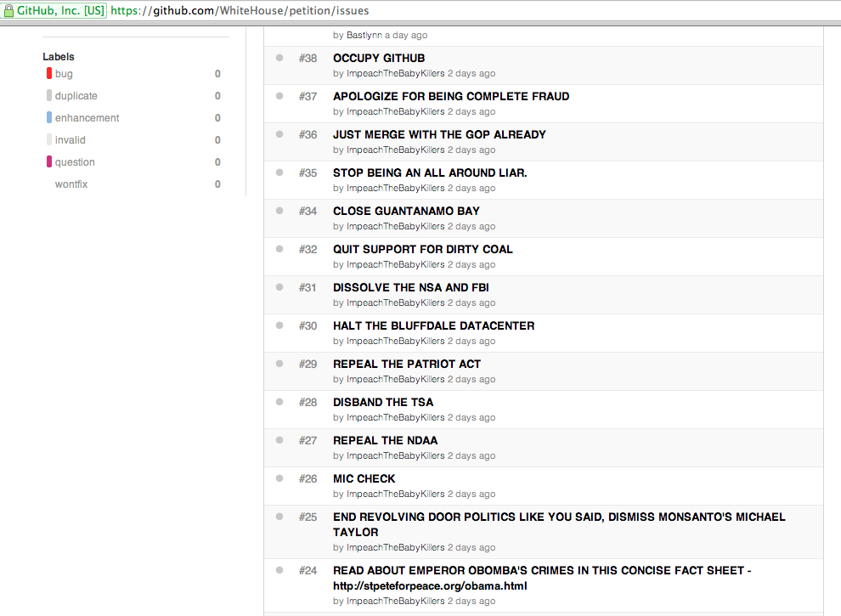
Task: Open issue CLOSE GUANTANAMO BAY
Action: [x=406, y=211]
